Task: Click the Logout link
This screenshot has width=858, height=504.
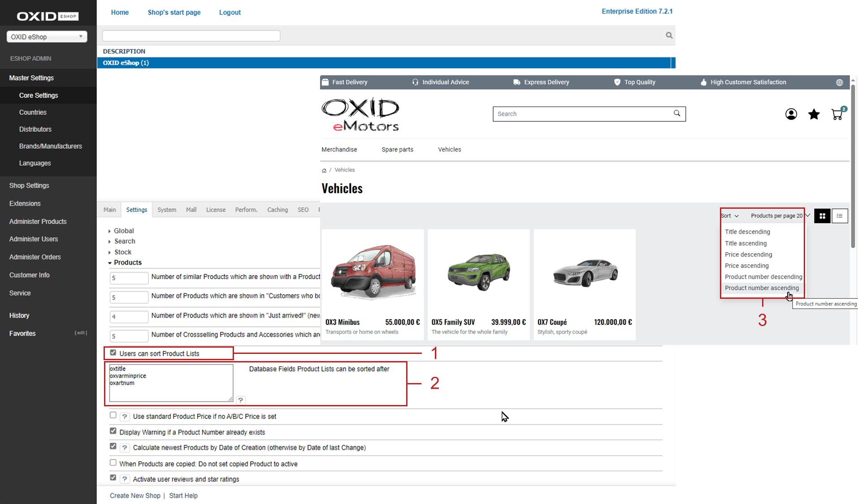Action: click(x=230, y=13)
